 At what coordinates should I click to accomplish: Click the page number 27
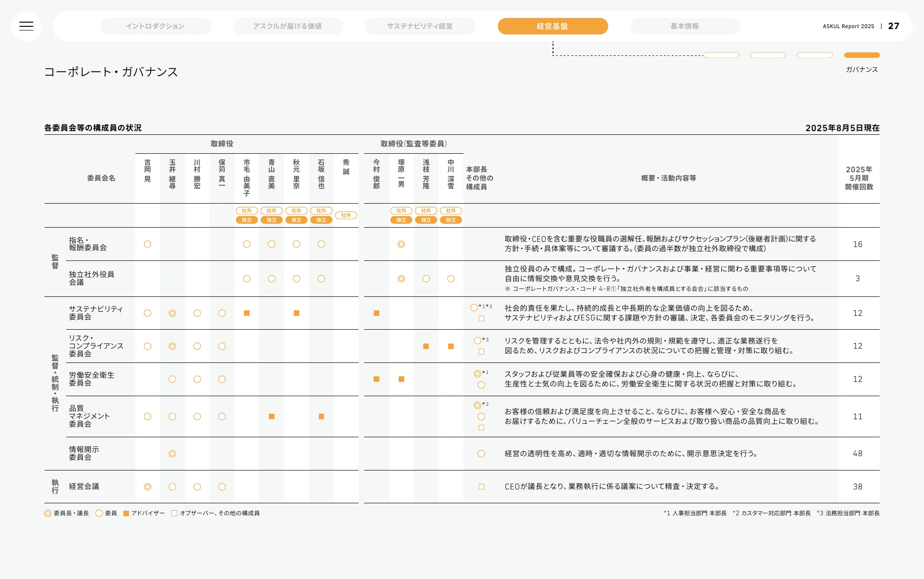(894, 26)
